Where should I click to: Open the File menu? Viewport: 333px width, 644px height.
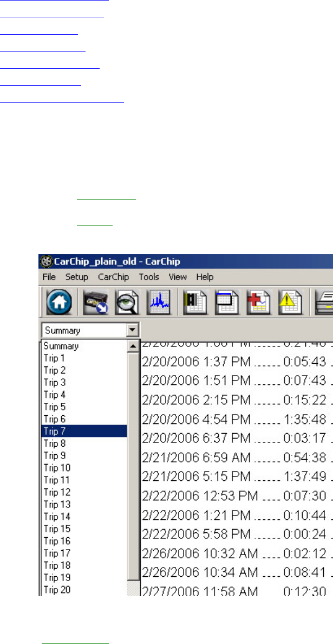pyautogui.click(x=49, y=277)
